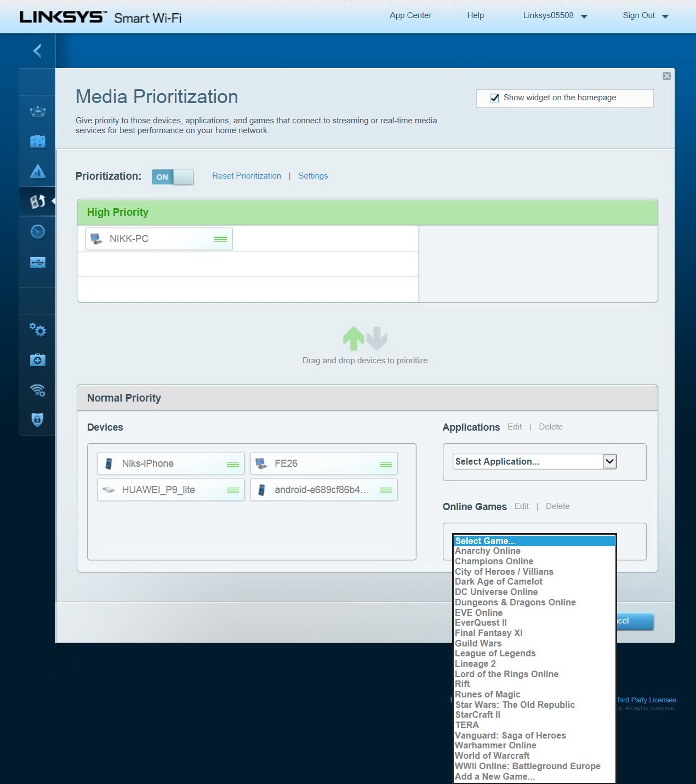This screenshot has width=696, height=784.
Task: Open Wireless settings sidebar icon
Action: [x=37, y=390]
